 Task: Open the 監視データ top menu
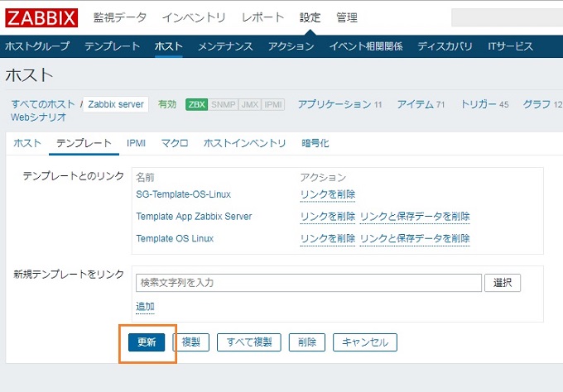120,17
